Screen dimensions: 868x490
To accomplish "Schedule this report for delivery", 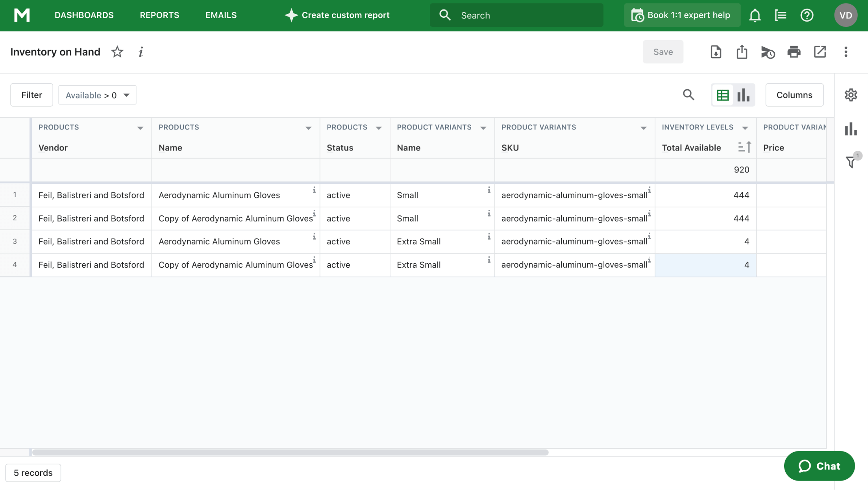I will pos(768,52).
